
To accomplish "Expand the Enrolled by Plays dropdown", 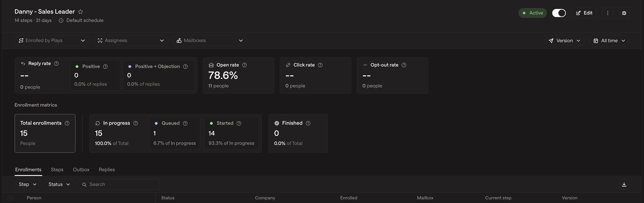I will 52,41.
